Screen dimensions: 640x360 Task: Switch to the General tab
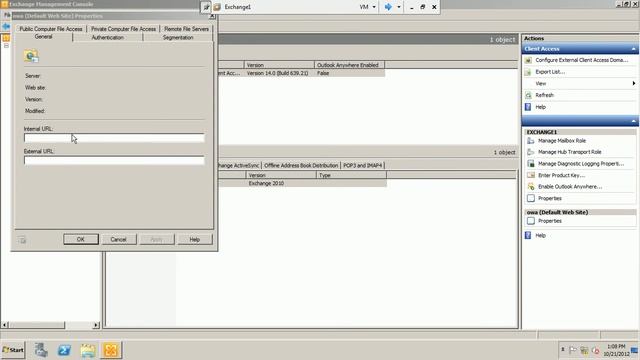(x=44, y=37)
